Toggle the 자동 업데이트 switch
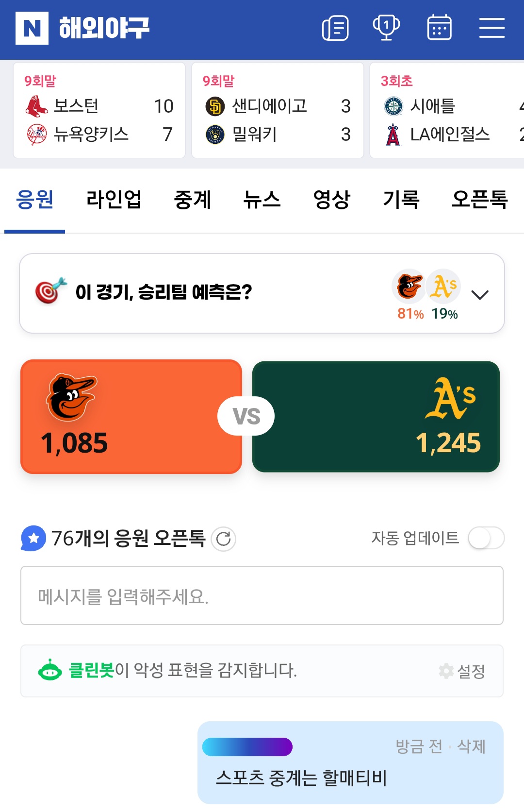 point(486,538)
